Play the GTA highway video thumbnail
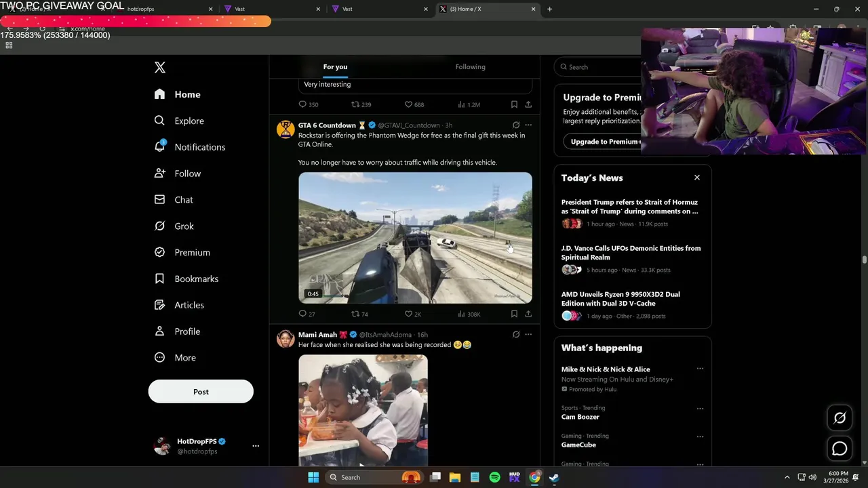 pyautogui.click(x=415, y=238)
